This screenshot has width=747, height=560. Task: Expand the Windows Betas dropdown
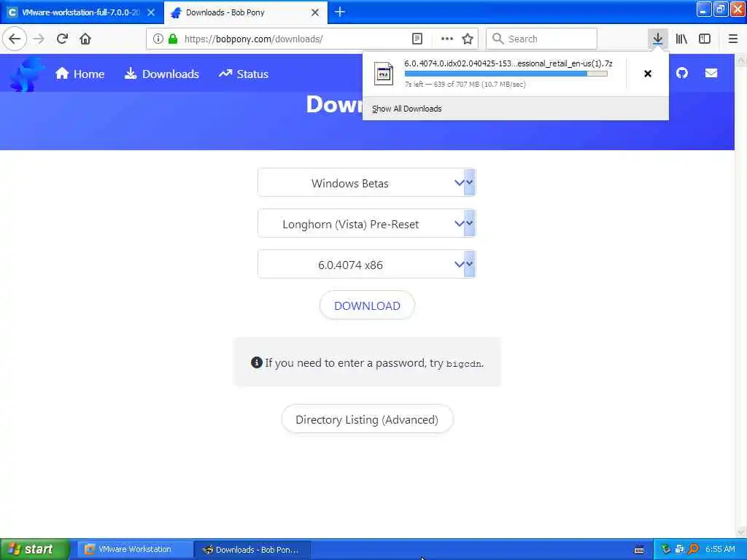367,183
